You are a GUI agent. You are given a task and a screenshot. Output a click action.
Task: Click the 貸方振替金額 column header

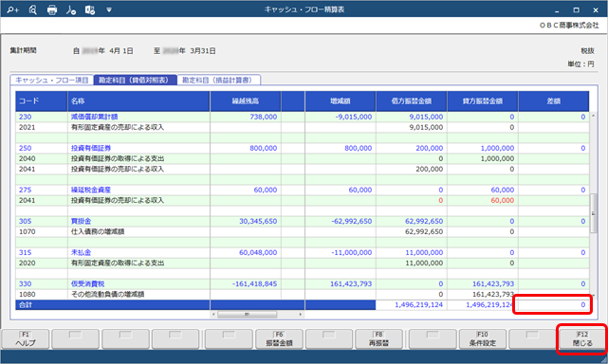click(x=483, y=101)
